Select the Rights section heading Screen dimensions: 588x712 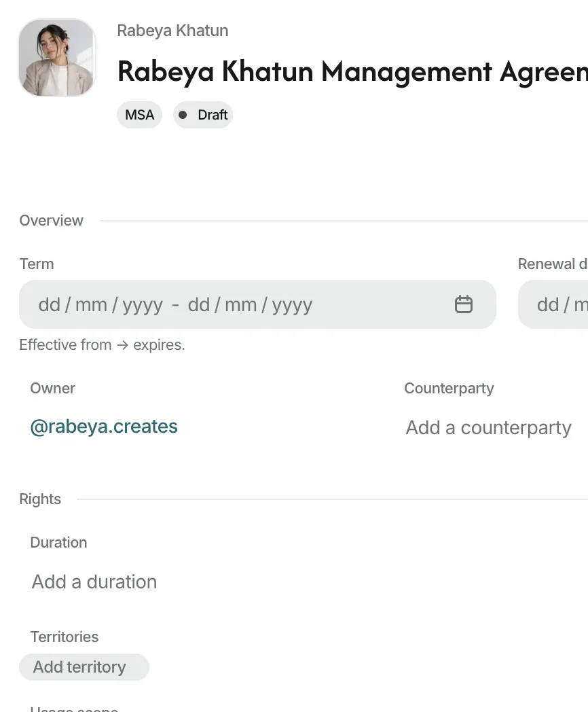40,499
